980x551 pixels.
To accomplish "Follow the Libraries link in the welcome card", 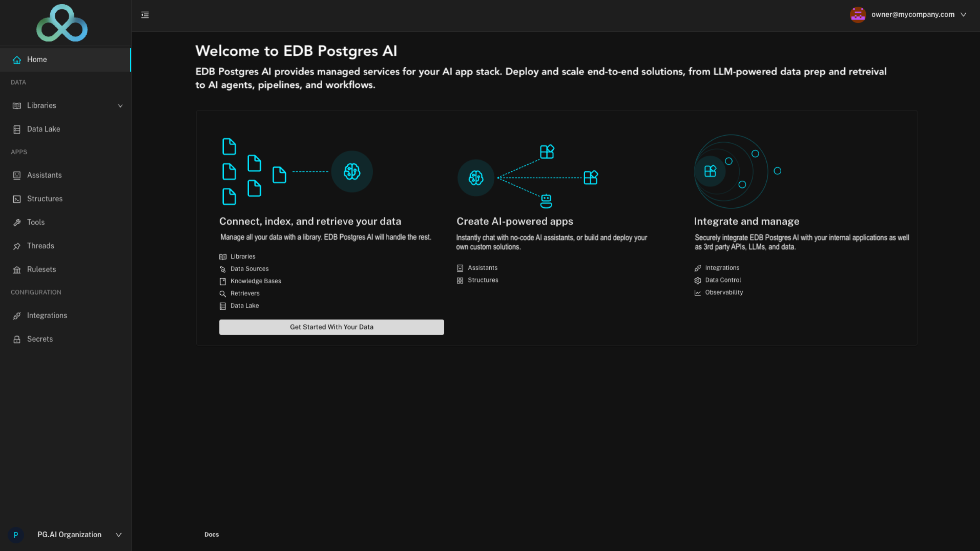I will pyautogui.click(x=243, y=256).
